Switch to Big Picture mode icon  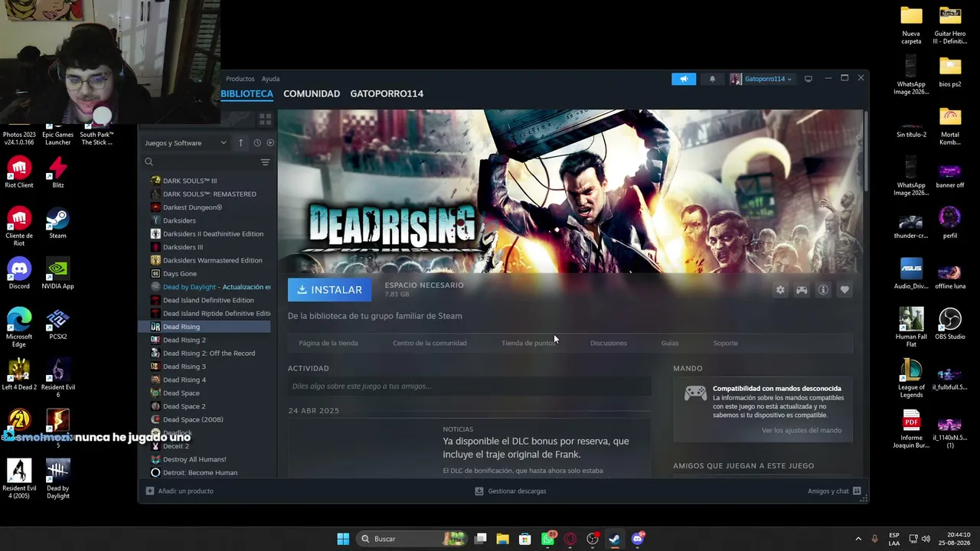click(808, 79)
